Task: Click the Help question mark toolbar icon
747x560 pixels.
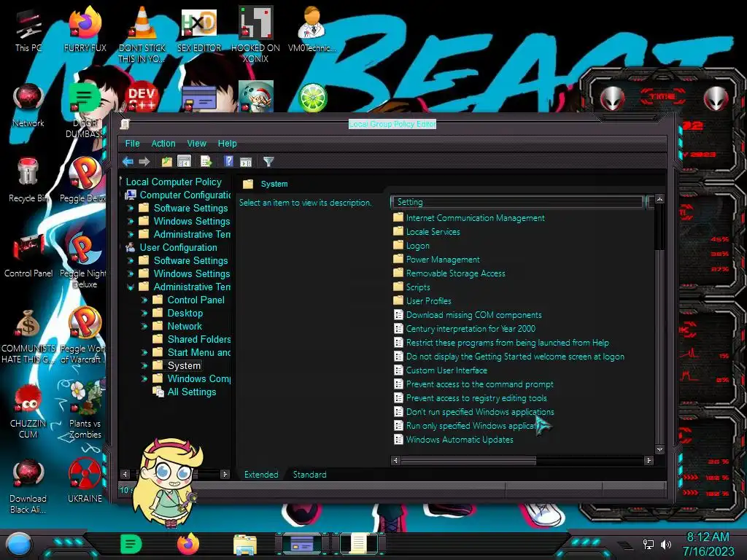Action: pos(228,161)
